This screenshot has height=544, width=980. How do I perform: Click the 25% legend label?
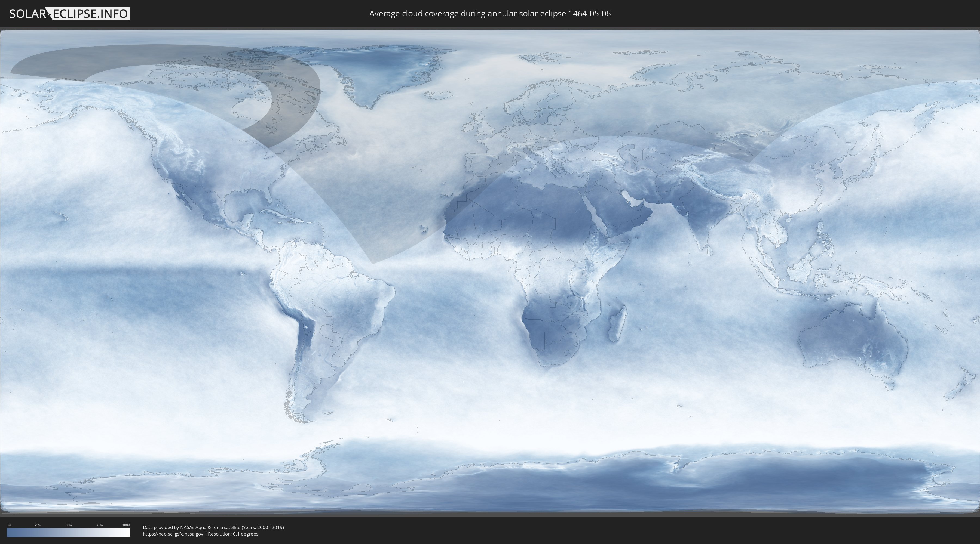(38, 525)
